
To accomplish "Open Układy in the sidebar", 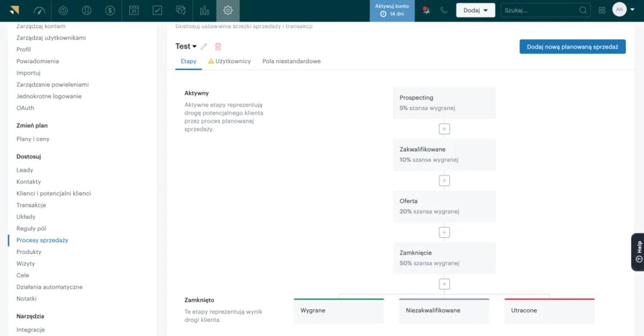I will pos(26,217).
